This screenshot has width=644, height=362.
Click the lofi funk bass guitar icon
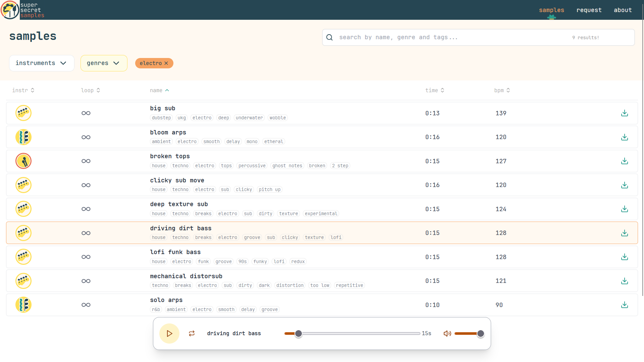[23, 257]
